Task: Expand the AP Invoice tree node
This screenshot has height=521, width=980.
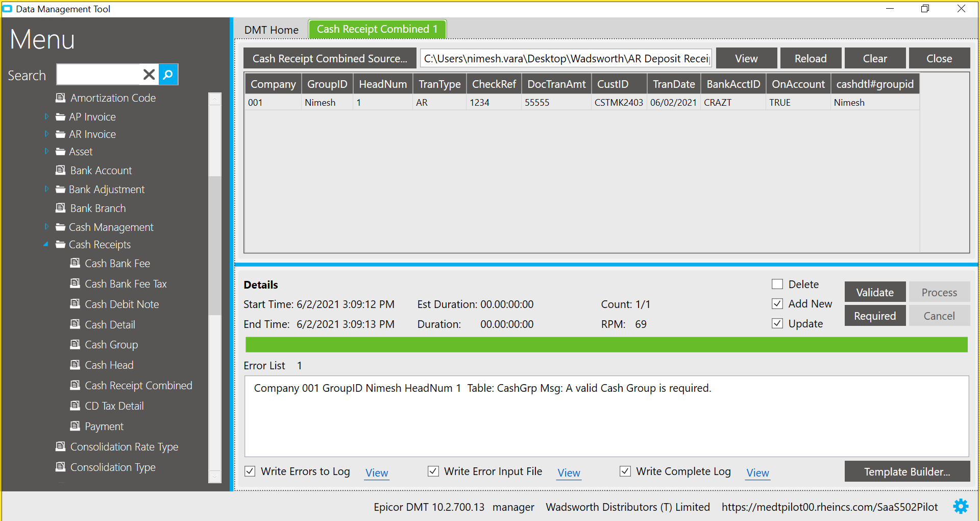Action: 46,116
